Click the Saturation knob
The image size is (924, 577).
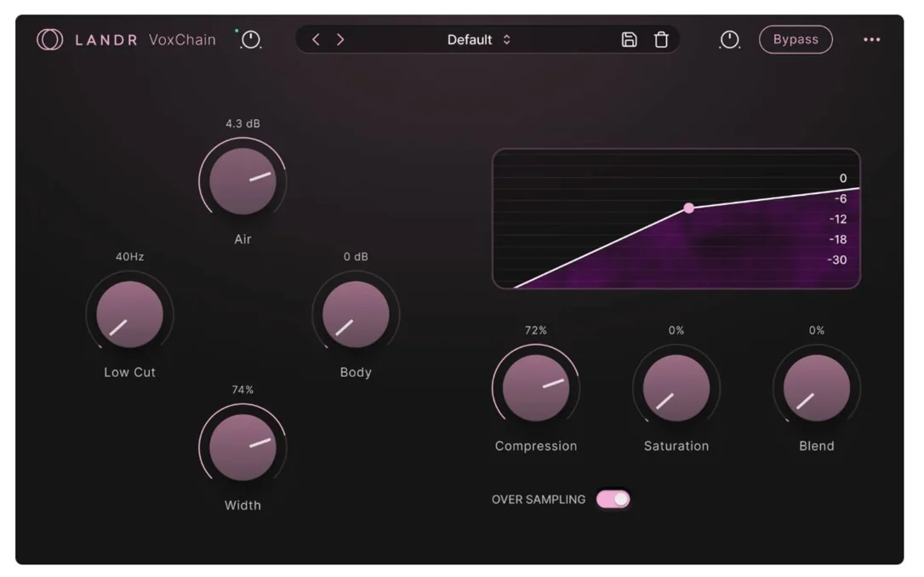(x=676, y=388)
